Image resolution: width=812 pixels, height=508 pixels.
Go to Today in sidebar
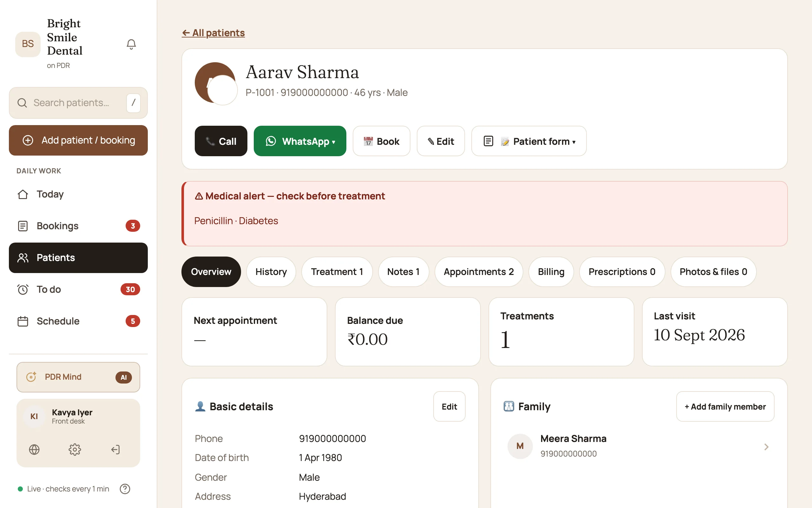tap(78, 194)
